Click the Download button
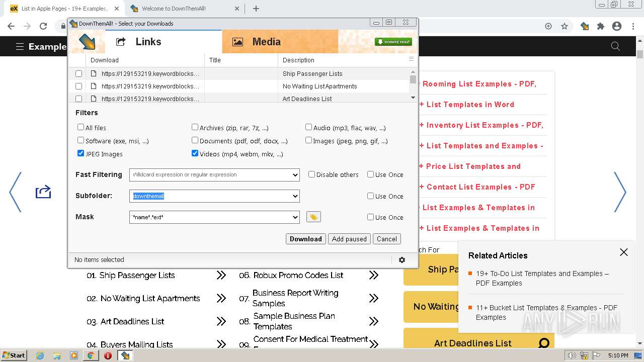644x362 pixels. click(x=306, y=239)
